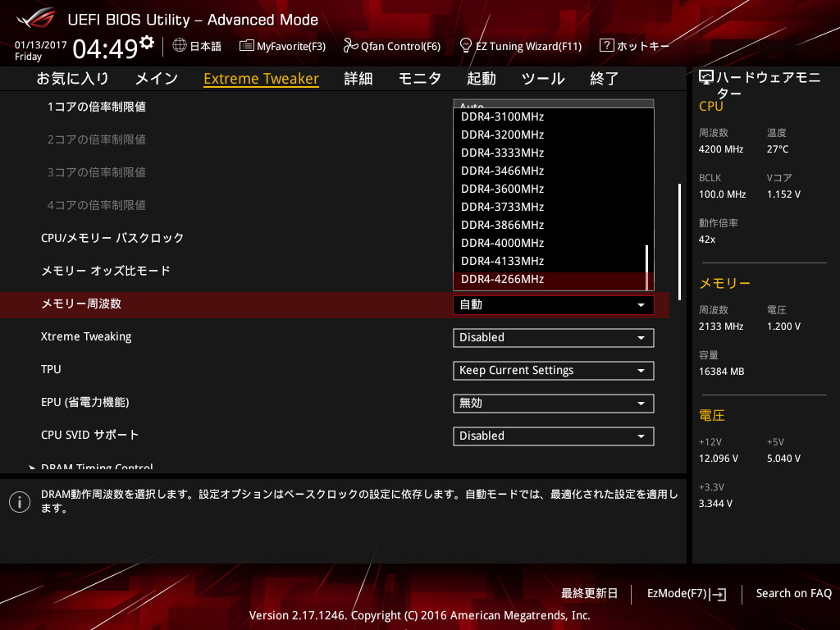The height and width of the screenshot is (630, 840).
Task: Click the 27°C temperature reading
Action: 778,149
